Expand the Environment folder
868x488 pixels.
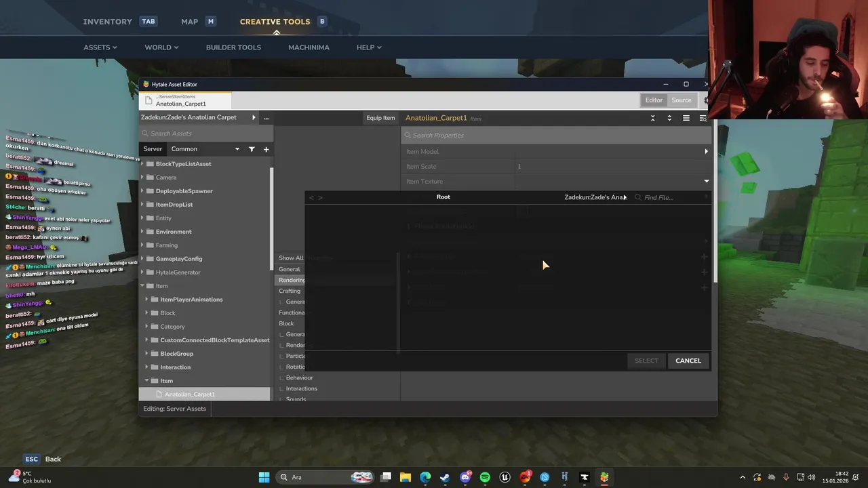click(142, 232)
